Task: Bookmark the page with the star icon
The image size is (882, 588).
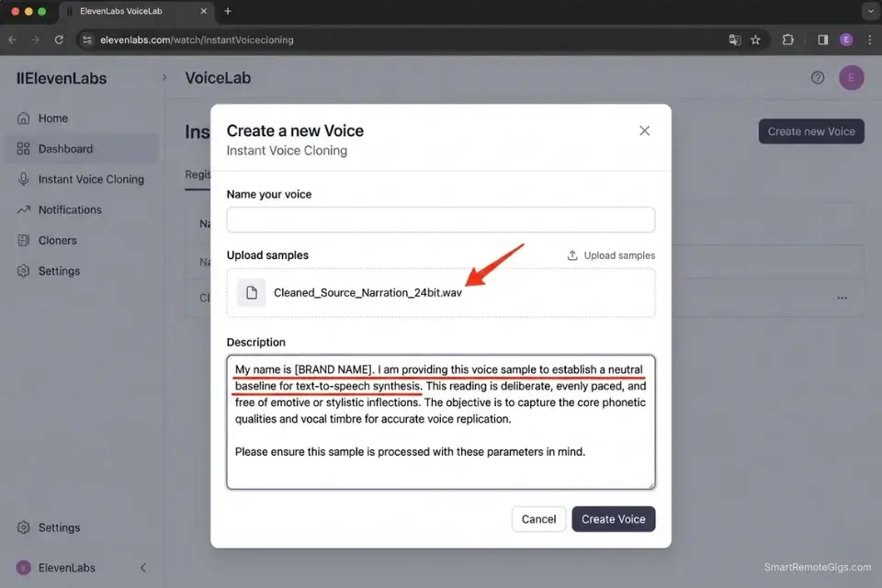Action: pyautogui.click(x=755, y=40)
